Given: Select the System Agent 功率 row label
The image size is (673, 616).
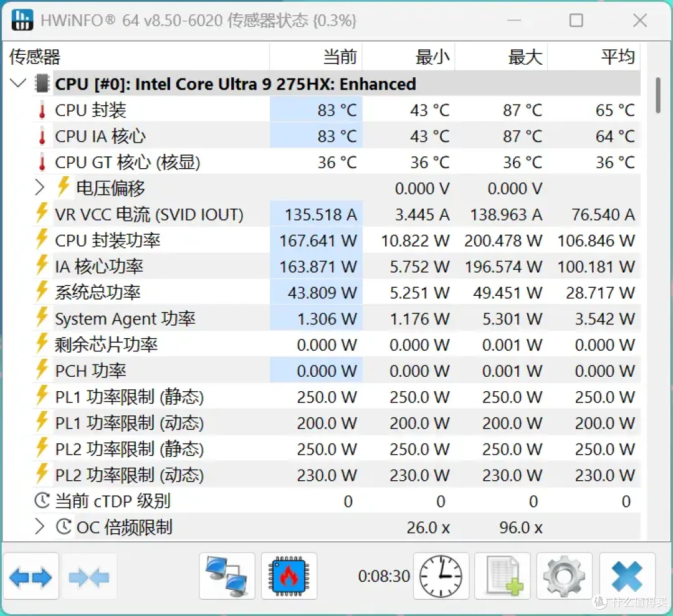Looking at the screenshot, I should coord(125,319).
